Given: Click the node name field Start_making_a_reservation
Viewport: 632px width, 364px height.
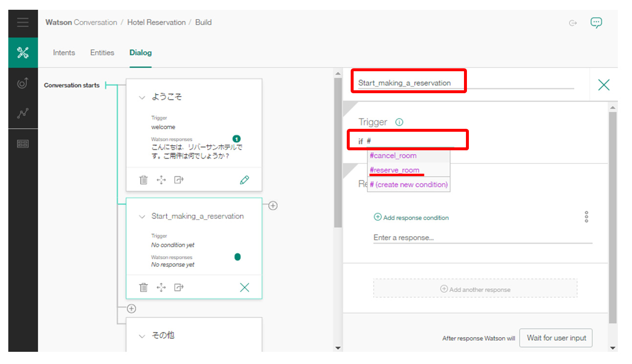Looking at the screenshot, I should (x=466, y=83).
